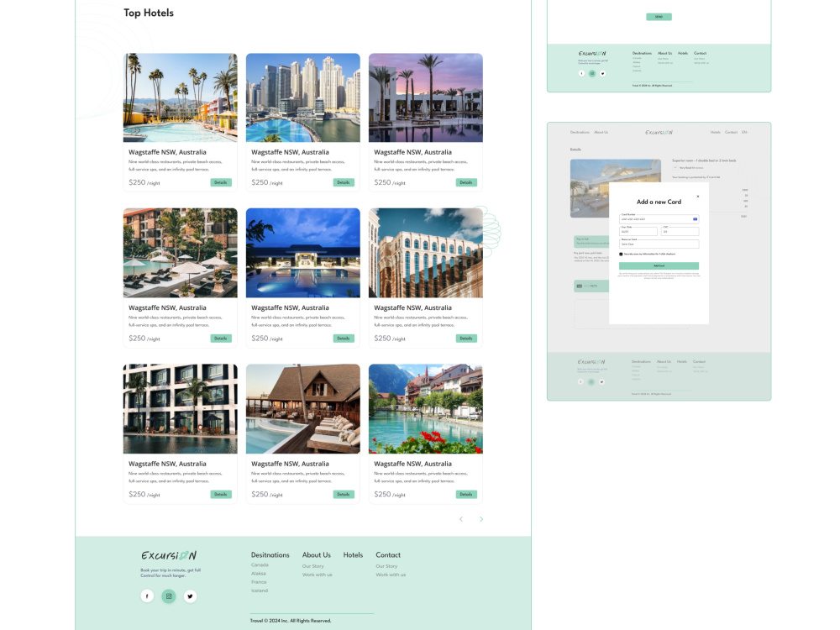
Task: Open the Canada link in the Top Hotels footer
Action: (x=260, y=564)
